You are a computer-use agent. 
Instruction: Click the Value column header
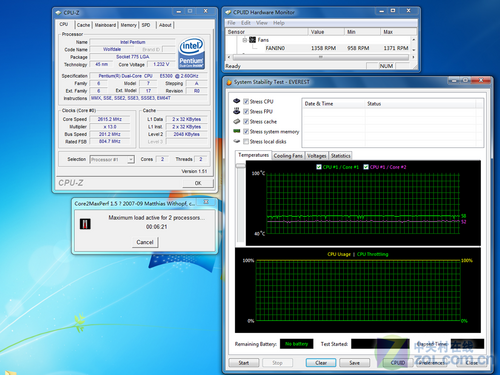(x=326, y=32)
